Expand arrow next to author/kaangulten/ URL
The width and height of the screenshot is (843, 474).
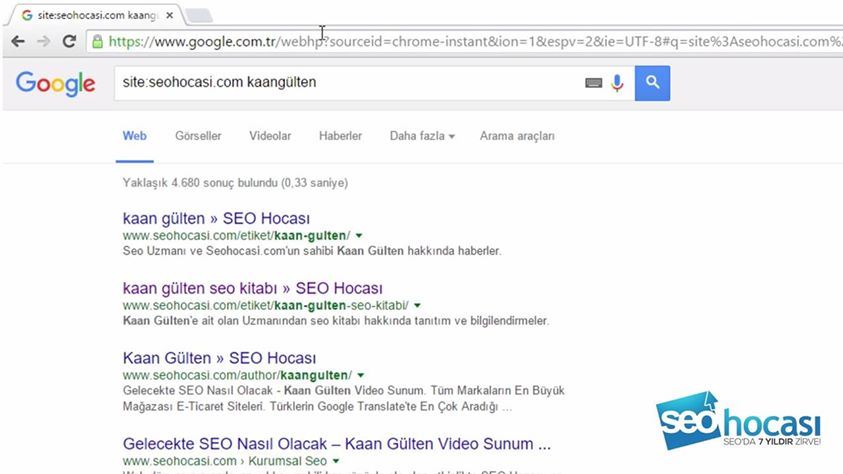361,375
